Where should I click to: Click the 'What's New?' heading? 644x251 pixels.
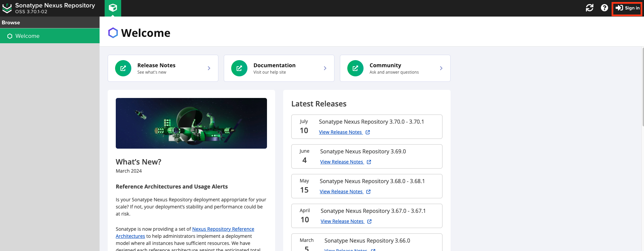click(x=138, y=162)
